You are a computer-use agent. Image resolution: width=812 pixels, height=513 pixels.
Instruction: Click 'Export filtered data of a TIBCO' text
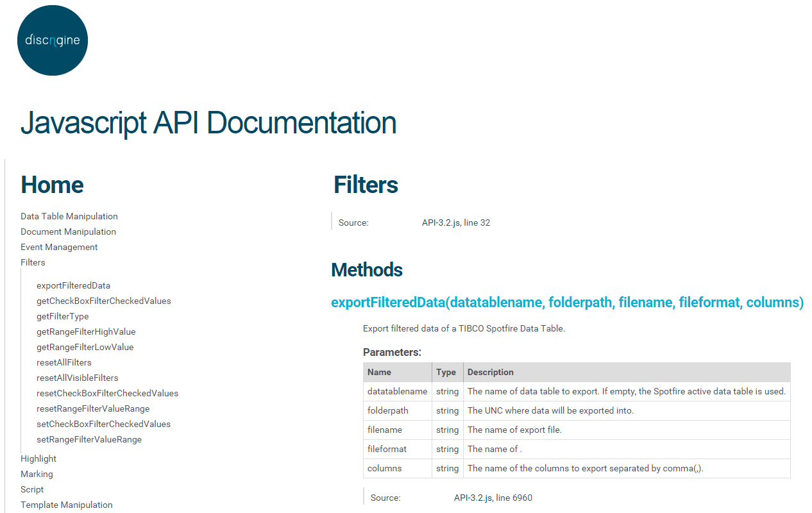pyautogui.click(x=464, y=328)
